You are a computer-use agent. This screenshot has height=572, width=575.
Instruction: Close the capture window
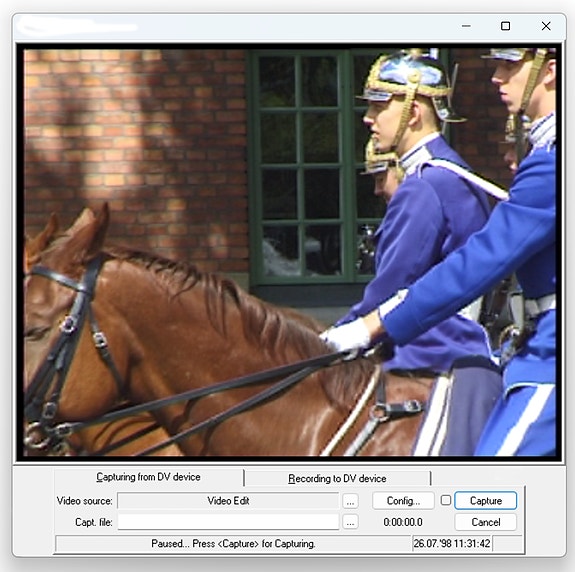pyautogui.click(x=546, y=26)
